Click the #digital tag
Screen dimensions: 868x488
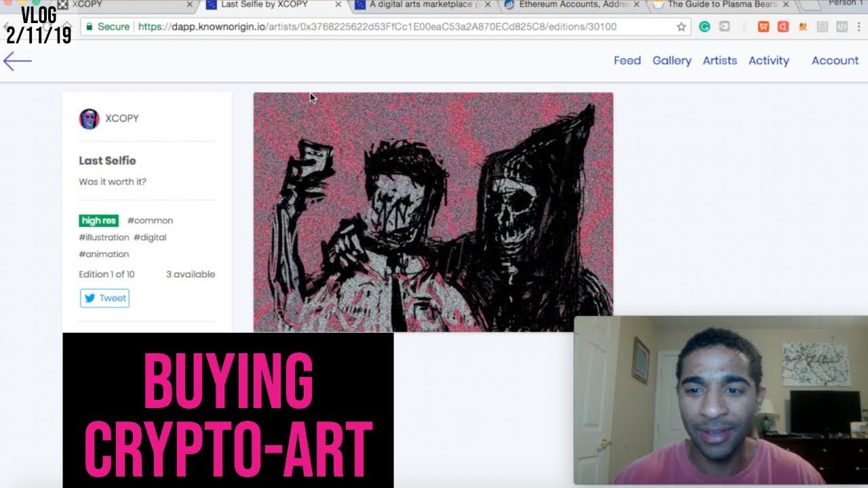click(x=150, y=237)
